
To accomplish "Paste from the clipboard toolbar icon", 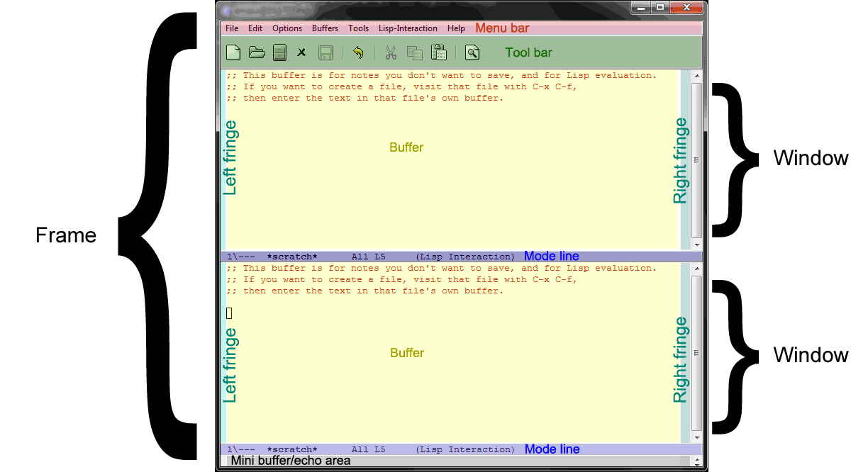I will [x=439, y=52].
